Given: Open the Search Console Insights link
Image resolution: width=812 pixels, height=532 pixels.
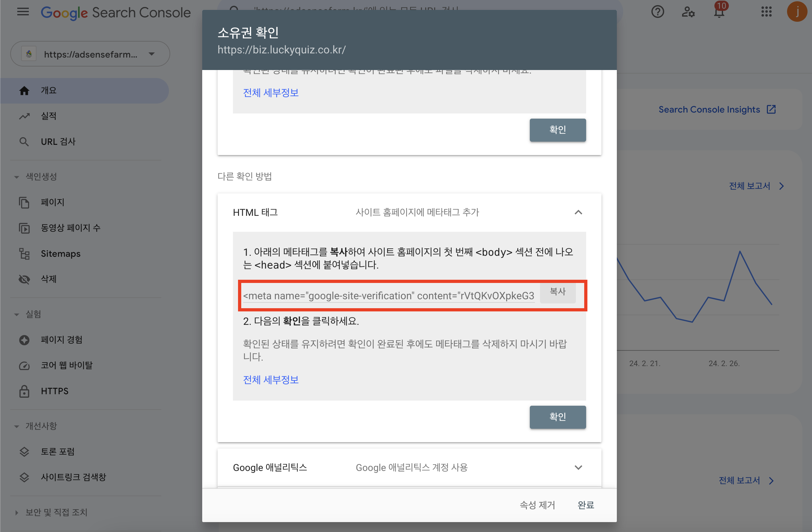Looking at the screenshot, I should pos(709,109).
